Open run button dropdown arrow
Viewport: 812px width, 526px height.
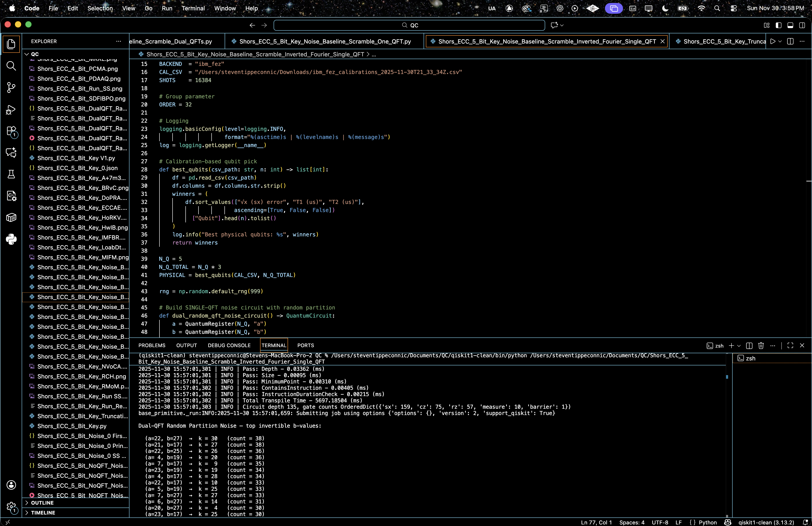coord(780,41)
